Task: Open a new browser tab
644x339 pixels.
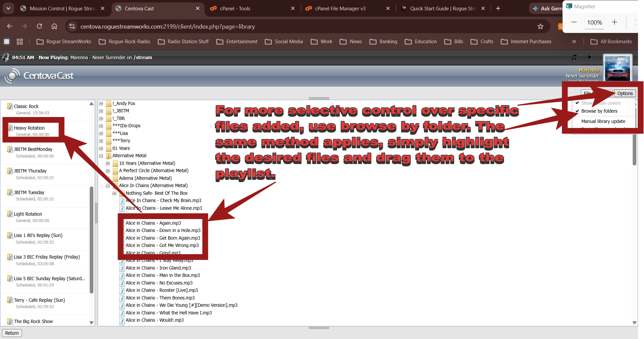Action: point(498,8)
